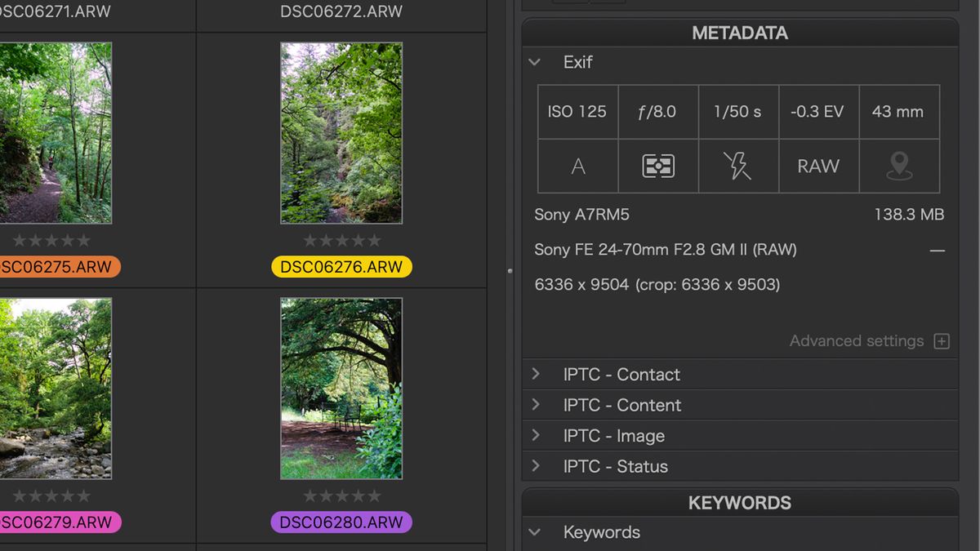Collapse the Exif section

pos(535,62)
